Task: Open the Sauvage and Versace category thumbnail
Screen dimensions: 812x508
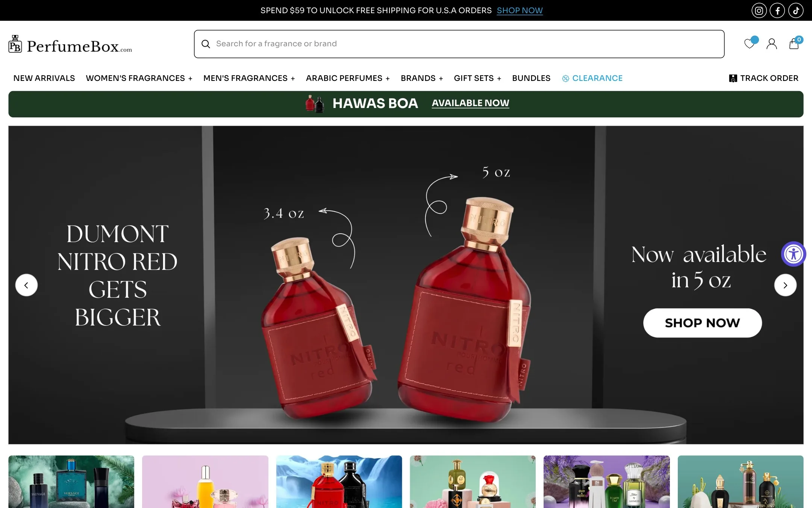Action: tap(71, 482)
